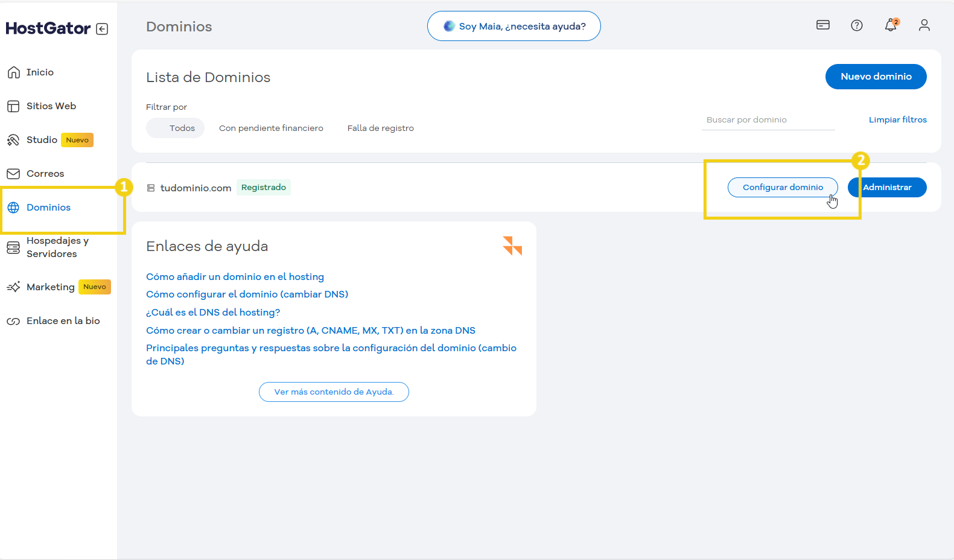Open Sitios Web in sidebar

[x=51, y=106]
